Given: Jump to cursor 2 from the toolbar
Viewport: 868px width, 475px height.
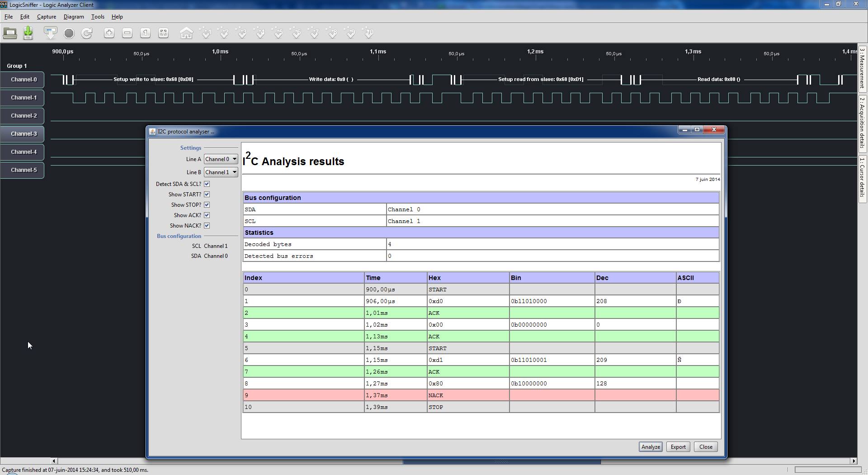Looking at the screenshot, I should tap(224, 33).
